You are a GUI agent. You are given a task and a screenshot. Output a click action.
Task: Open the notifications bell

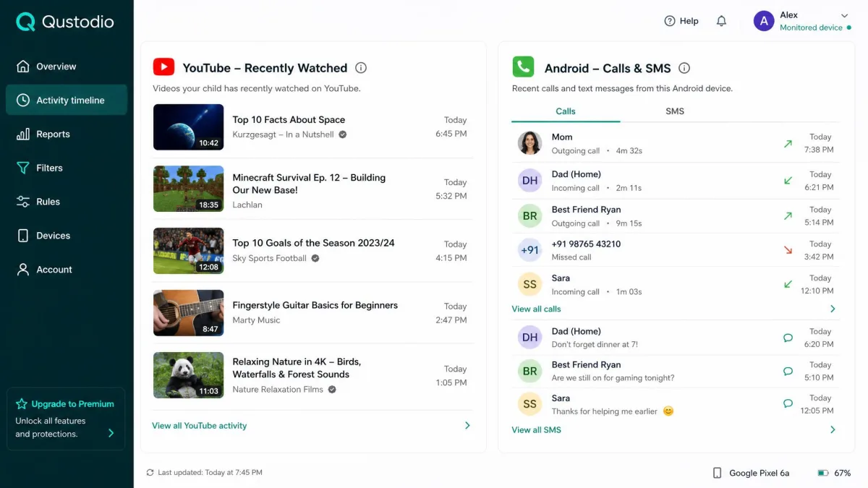[721, 21]
